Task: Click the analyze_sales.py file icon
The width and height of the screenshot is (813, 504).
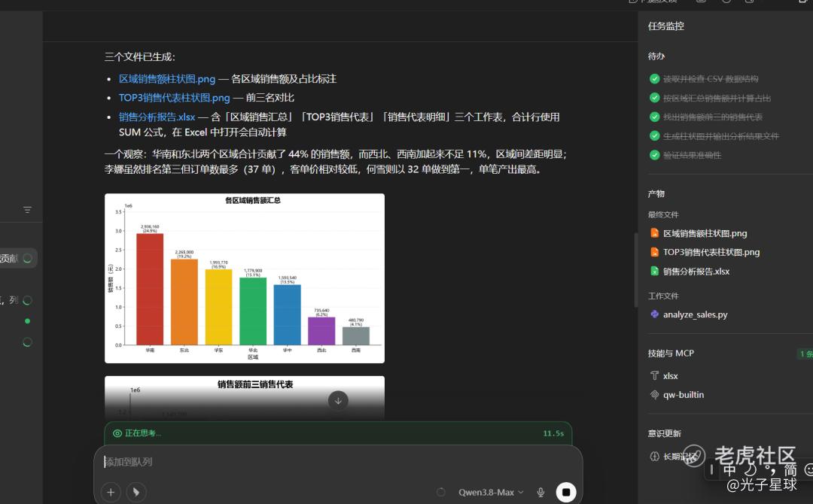Action: (654, 314)
